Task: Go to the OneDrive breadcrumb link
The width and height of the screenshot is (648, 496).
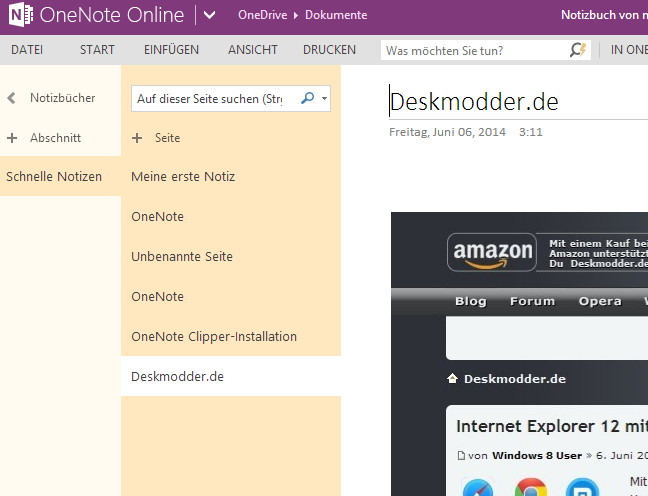Action: (262, 15)
